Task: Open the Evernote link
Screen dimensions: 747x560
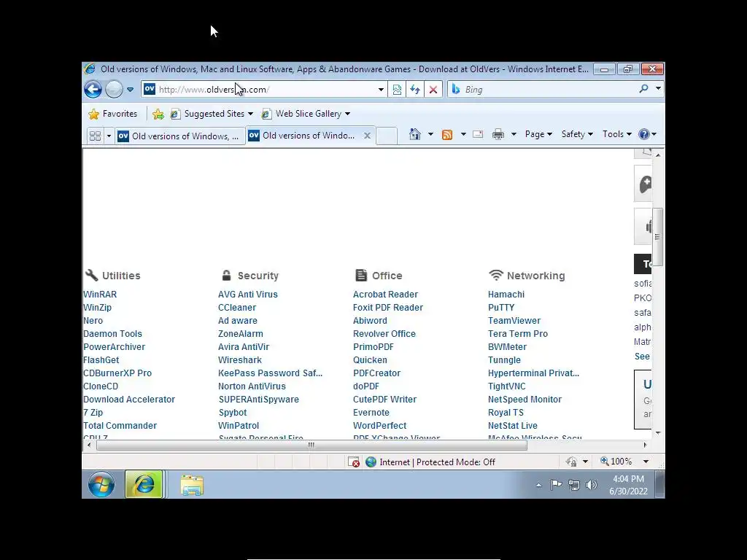Action: pos(371,413)
